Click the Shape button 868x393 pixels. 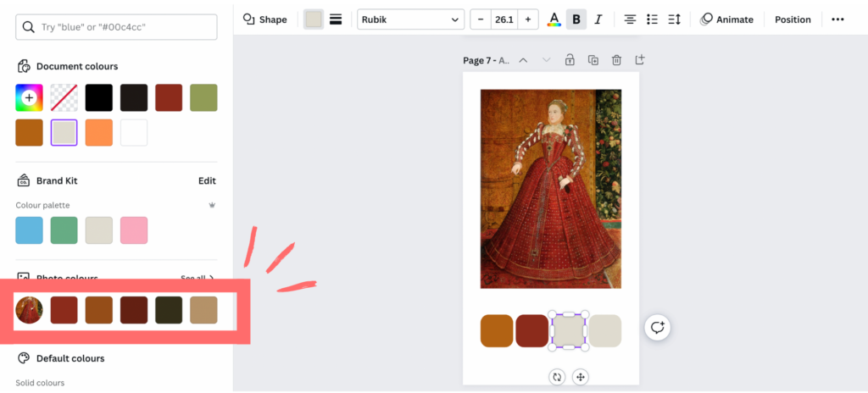pos(264,19)
